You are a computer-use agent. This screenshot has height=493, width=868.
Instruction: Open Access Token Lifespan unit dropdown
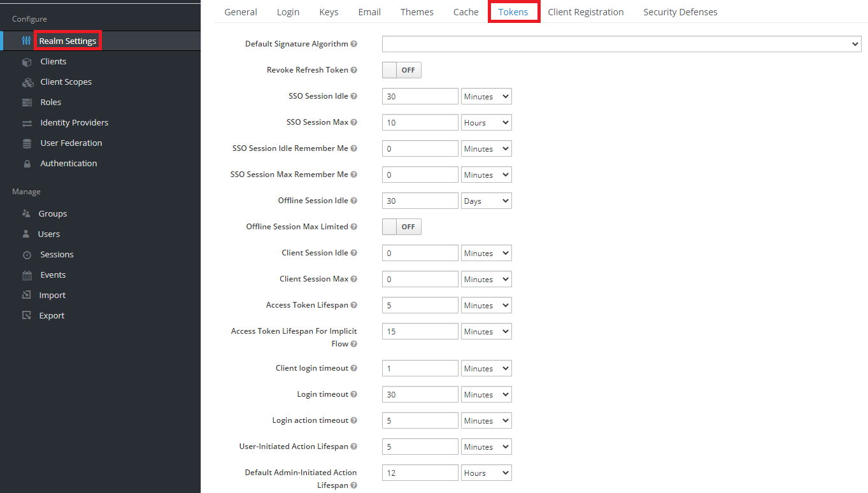pyautogui.click(x=487, y=305)
